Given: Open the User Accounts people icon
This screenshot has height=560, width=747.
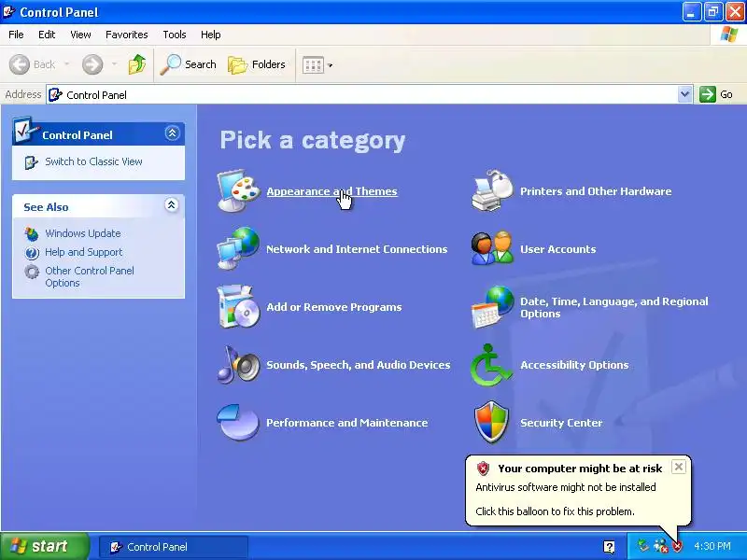Looking at the screenshot, I should point(492,248).
